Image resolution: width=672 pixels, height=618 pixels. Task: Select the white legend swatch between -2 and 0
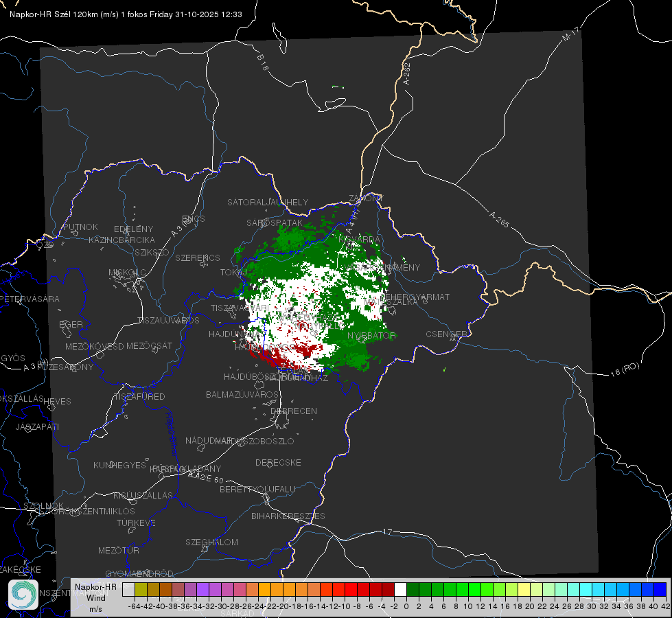pyautogui.click(x=400, y=589)
